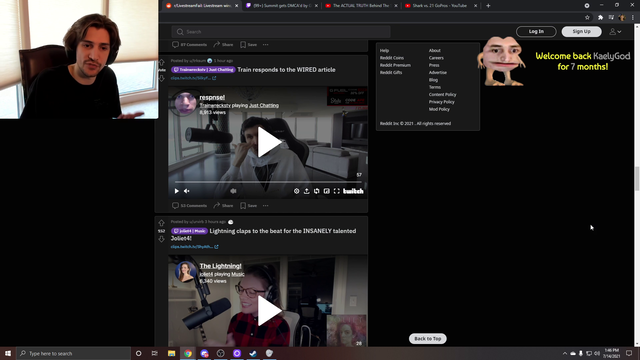The width and height of the screenshot is (640, 360).
Task: Open the Lightning claps to the beat post title
Action: point(263,234)
